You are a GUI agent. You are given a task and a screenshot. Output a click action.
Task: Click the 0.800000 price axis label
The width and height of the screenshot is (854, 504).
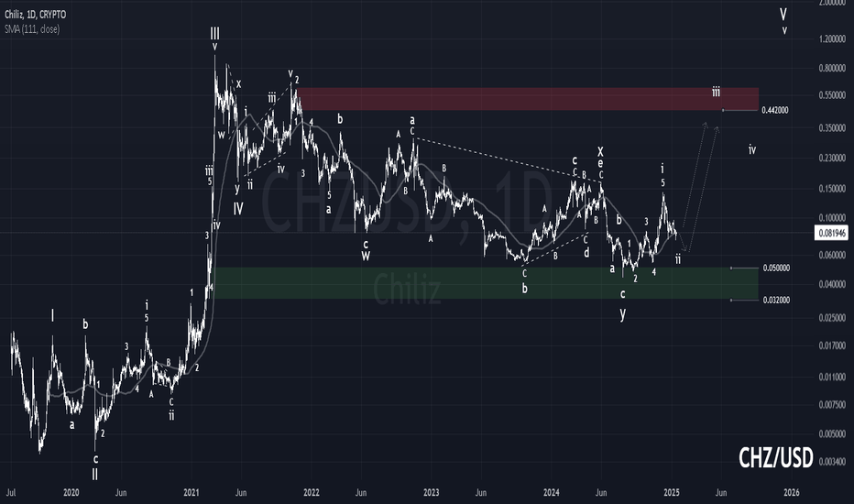(x=832, y=69)
